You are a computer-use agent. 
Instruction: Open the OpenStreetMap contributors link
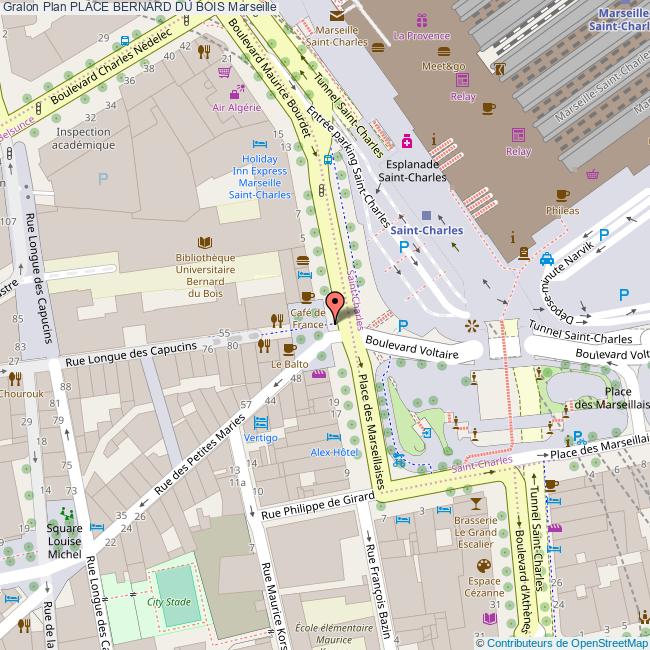pos(567,642)
